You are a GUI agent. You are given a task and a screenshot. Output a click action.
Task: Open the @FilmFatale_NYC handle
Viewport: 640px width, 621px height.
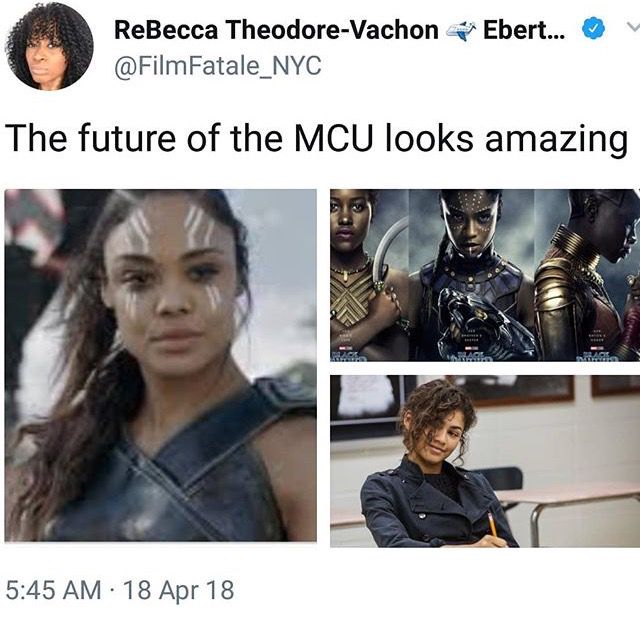(x=218, y=66)
